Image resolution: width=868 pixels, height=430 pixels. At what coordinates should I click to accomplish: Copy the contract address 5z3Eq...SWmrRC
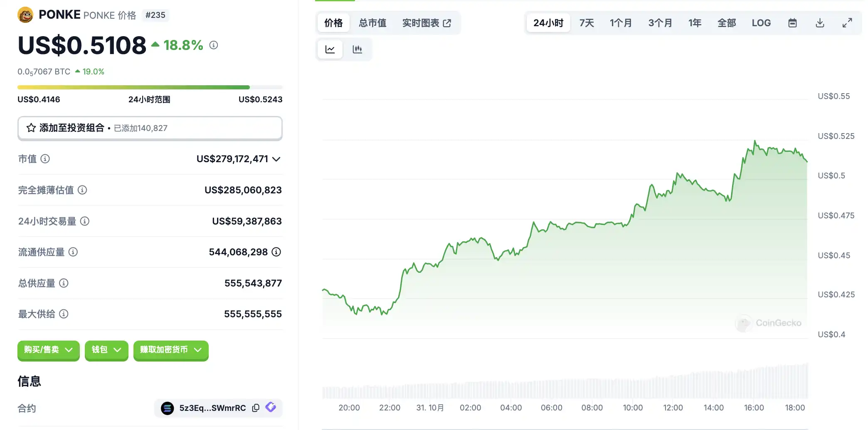(256, 408)
